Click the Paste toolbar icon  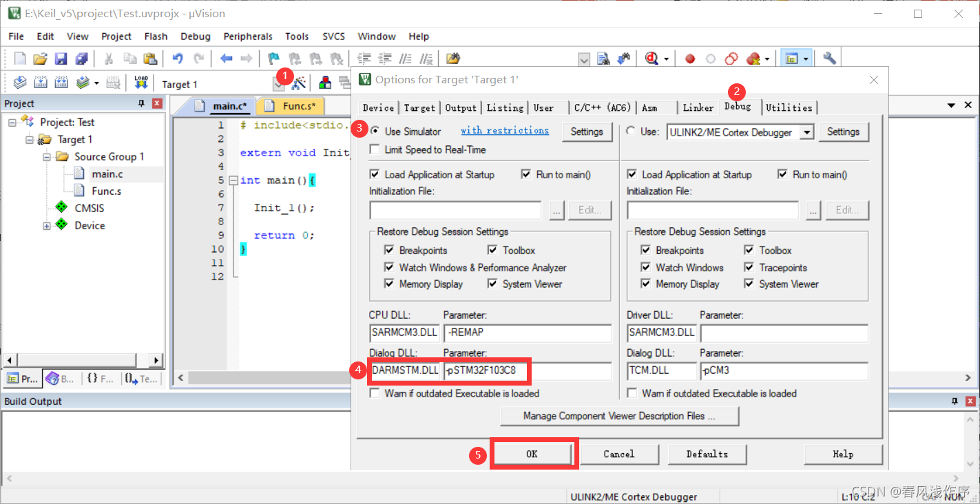(150, 59)
